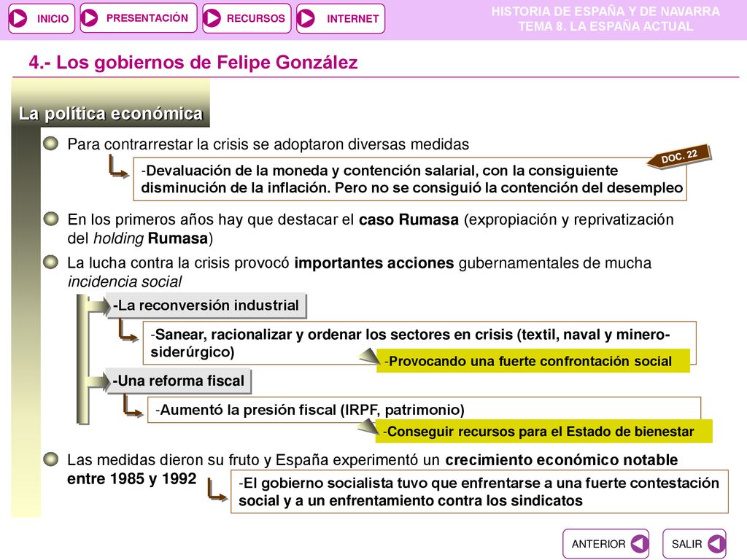Click the 'La política económica' heading
Image resolution: width=747 pixels, height=560 pixels.
pyautogui.click(x=111, y=114)
